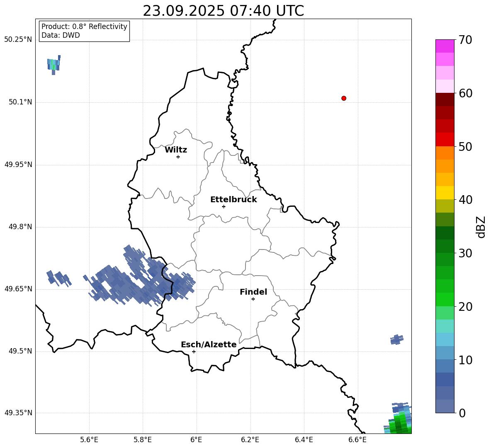Image resolution: width=491 pixels, height=448 pixels.
Task: Click the Esch/Alzette location cross marker
Action: pyautogui.click(x=194, y=351)
